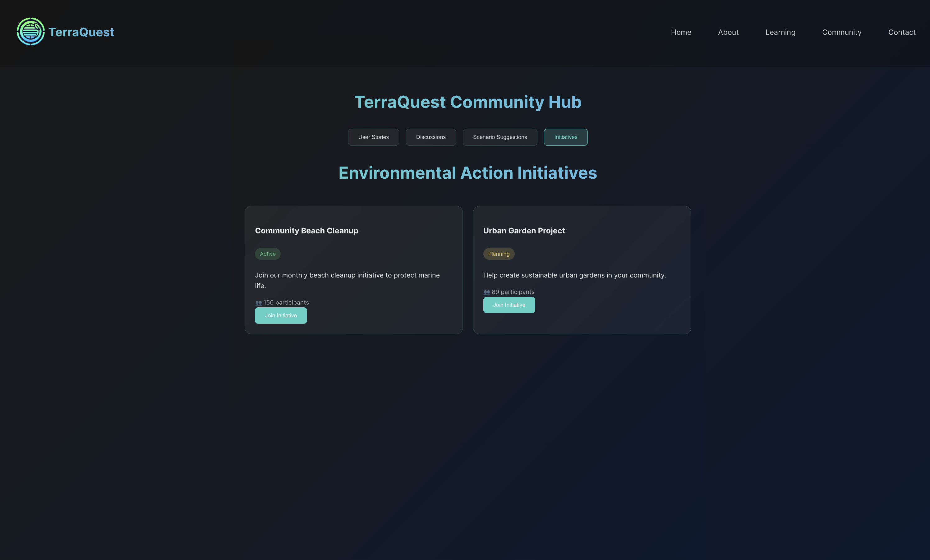Click the TerraQuest brand name
This screenshot has width=930, height=560.
tap(81, 32)
